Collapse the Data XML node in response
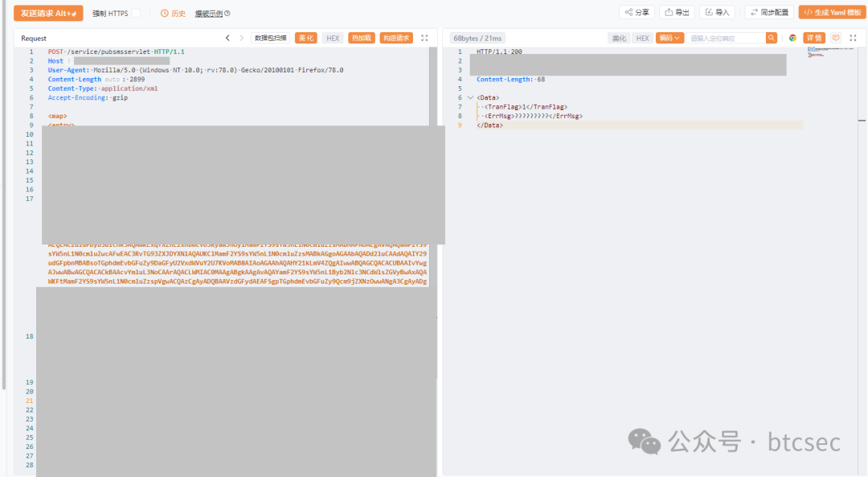868x477 pixels. (469, 98)
